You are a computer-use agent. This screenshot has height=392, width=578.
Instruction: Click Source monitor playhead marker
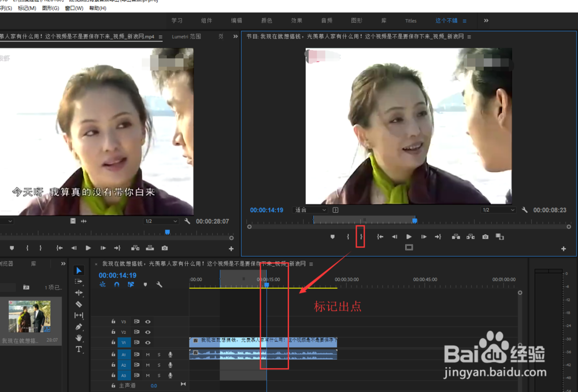coord(168,232)
